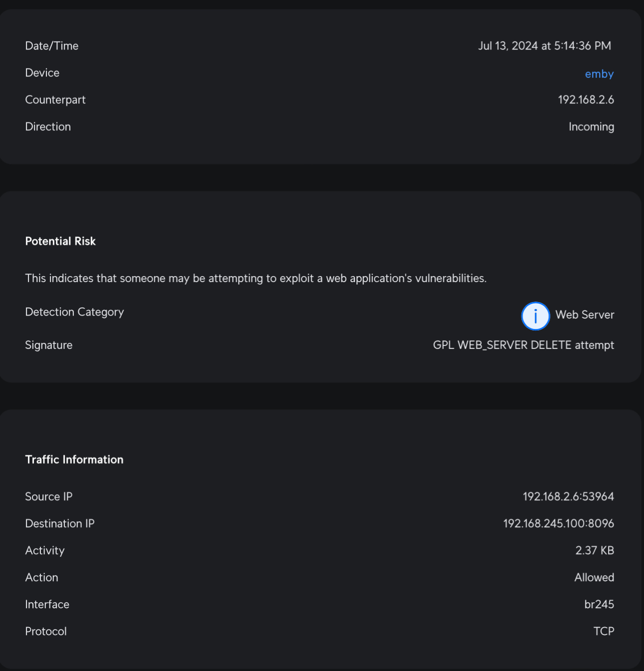The width and height of the screenshot is (644, 671).
Task: Click the Destination IP label
Action: tap(60, 524)
